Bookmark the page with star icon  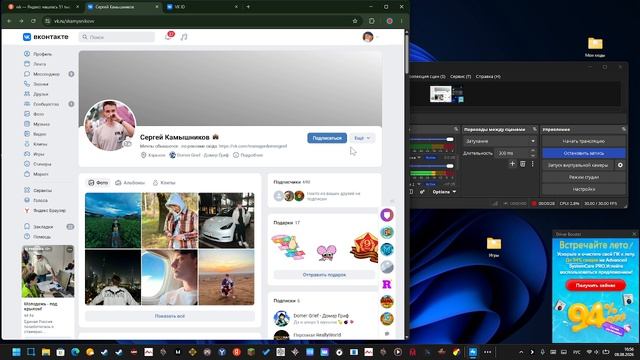[x=355, y=21]
